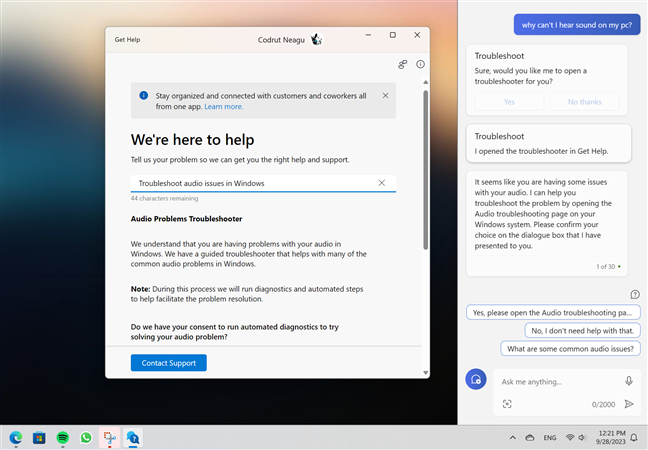Click the 'We're here to help' heading
This screenshot has height=450, width=648.
pyautogui.click(x=193, y=140)
